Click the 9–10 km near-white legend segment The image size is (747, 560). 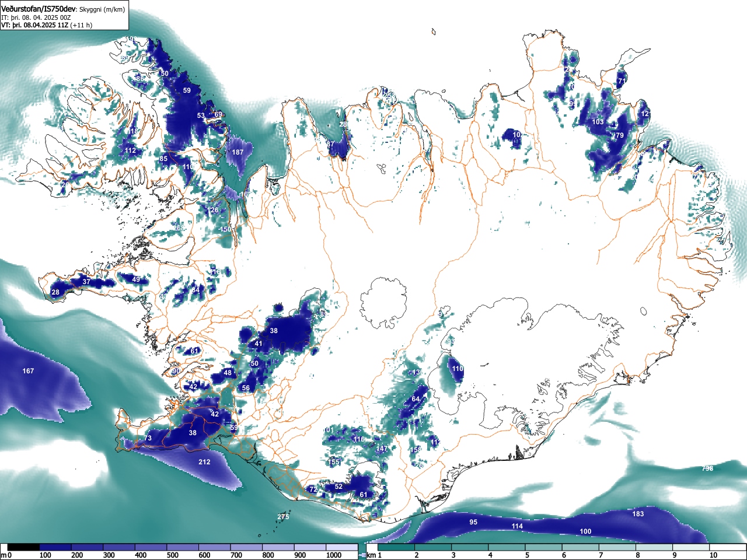pos(692,547)
